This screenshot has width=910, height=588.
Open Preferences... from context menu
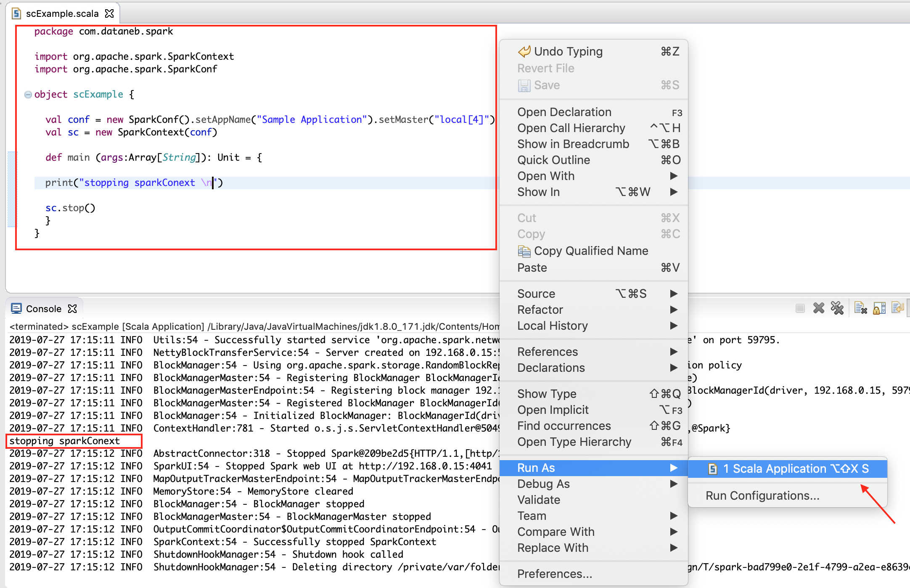pos(594,574)
